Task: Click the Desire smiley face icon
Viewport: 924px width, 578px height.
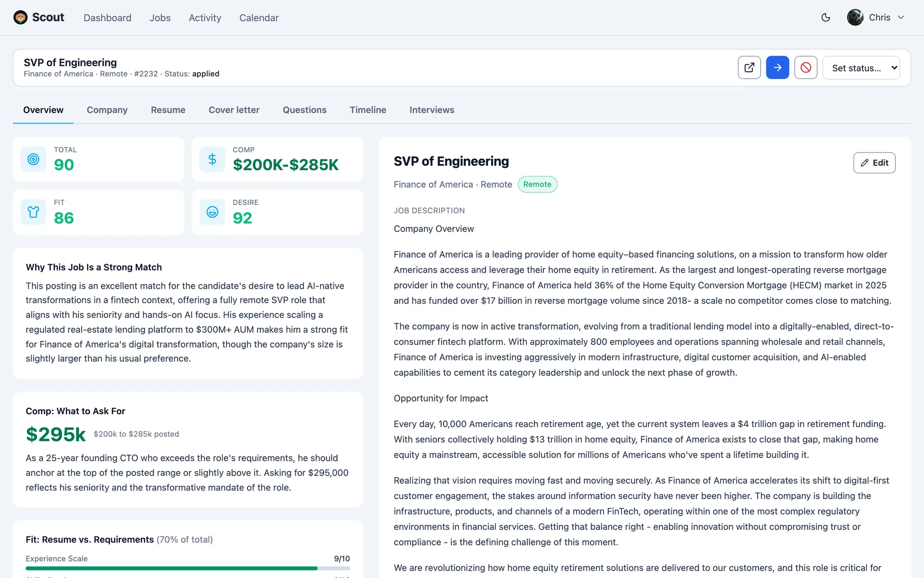Action: (x=212, y=212)
